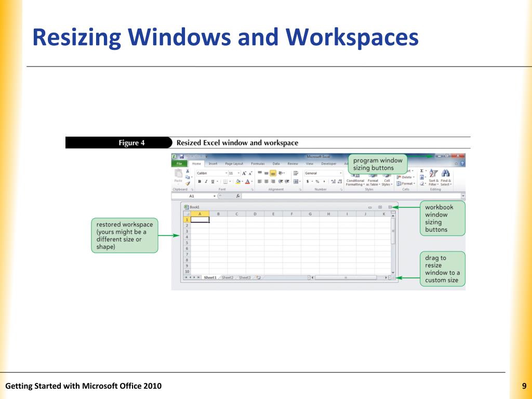Click the Clear eraser icon in Editing group

(x=422, y=183)
